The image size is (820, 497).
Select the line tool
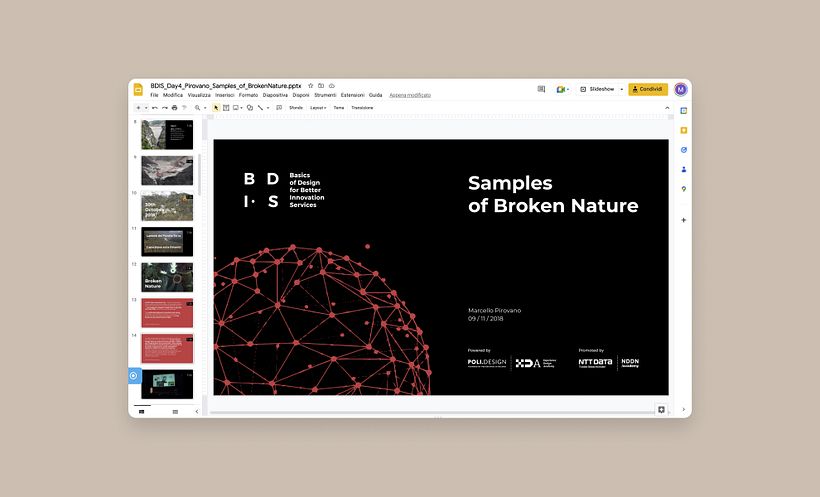[260, 108]
